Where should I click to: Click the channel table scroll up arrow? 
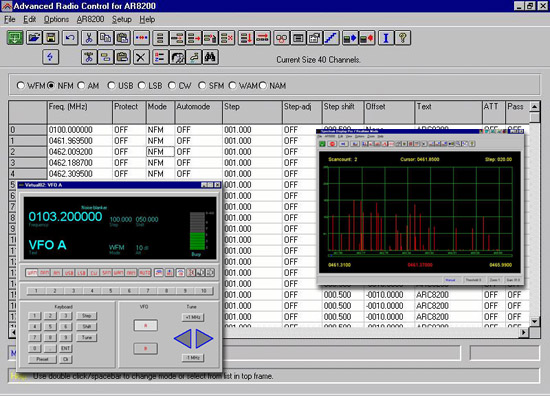coord(535,106)
